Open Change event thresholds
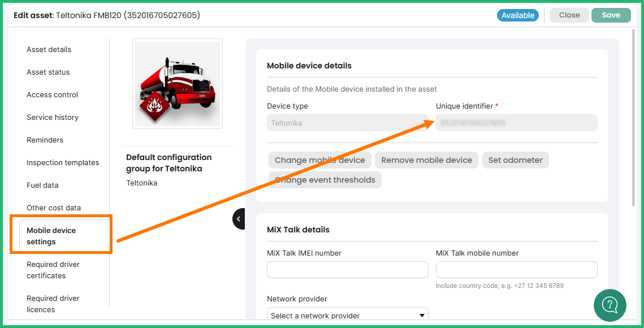This screenshot has width=644, height=328. pyautogui.click(x=325, y=180)
